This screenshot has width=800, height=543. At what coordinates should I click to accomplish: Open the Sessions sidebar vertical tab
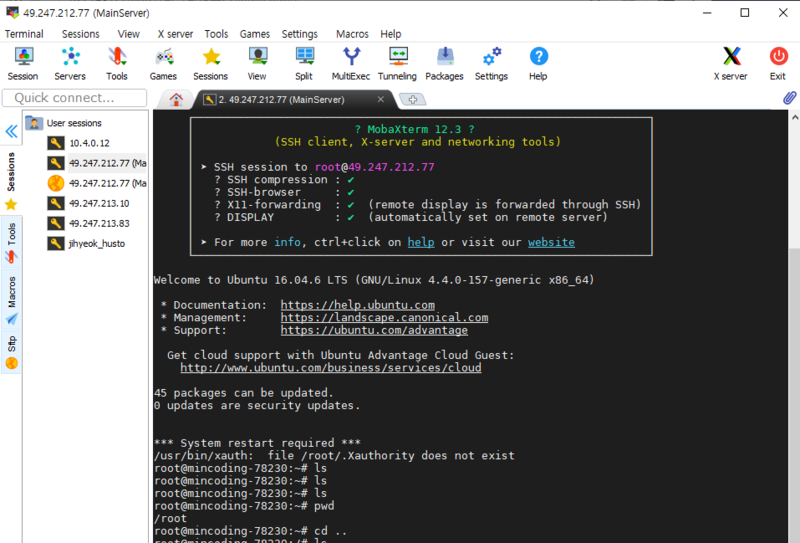pos(11,181)
